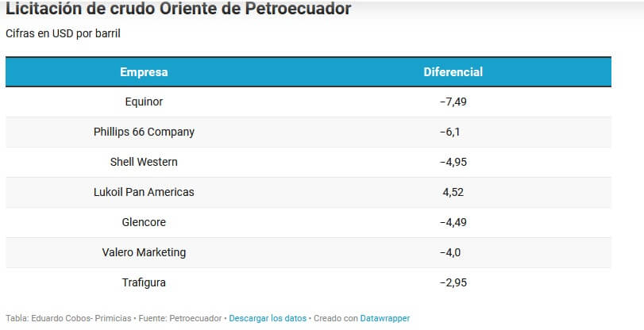644x330 pixels.
Task: Click the −7,49 differential value
Action: (453, 102)
